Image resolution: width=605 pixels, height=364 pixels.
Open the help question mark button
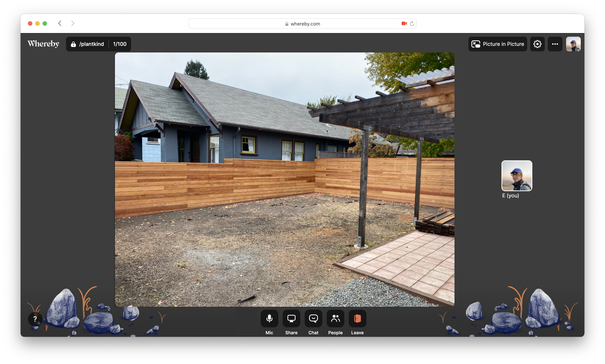35,319
